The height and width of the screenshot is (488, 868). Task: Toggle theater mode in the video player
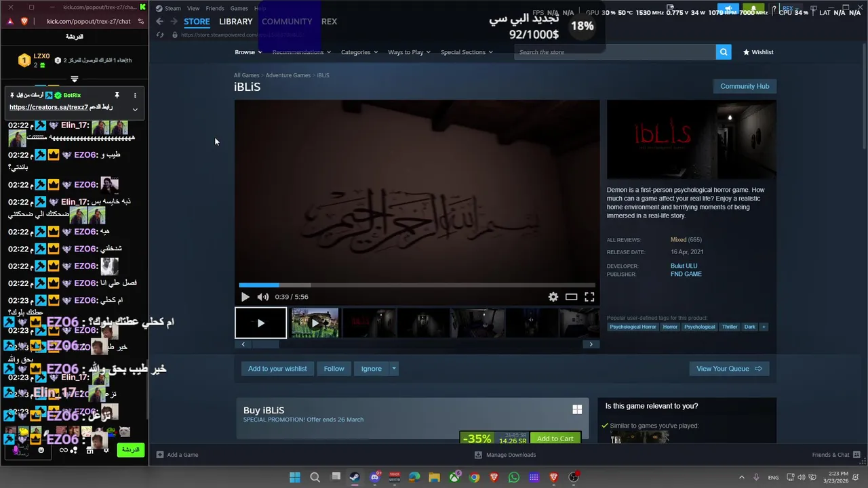point(572,297)
